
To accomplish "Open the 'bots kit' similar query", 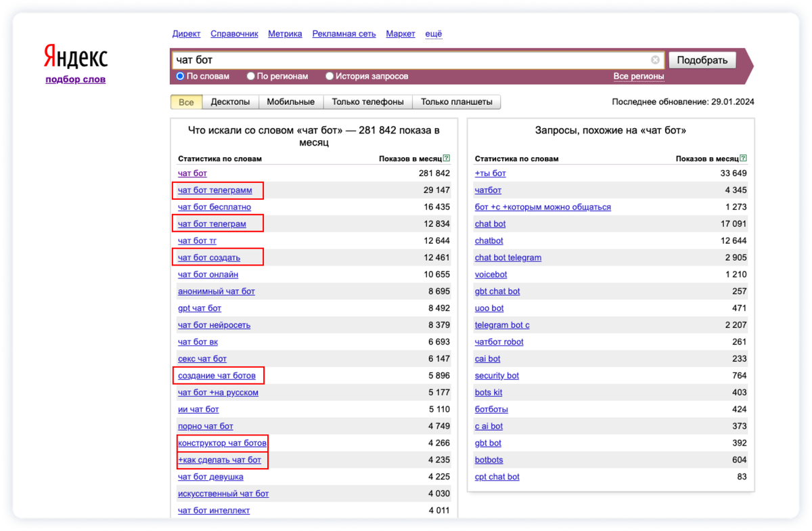I will [489, 393].
